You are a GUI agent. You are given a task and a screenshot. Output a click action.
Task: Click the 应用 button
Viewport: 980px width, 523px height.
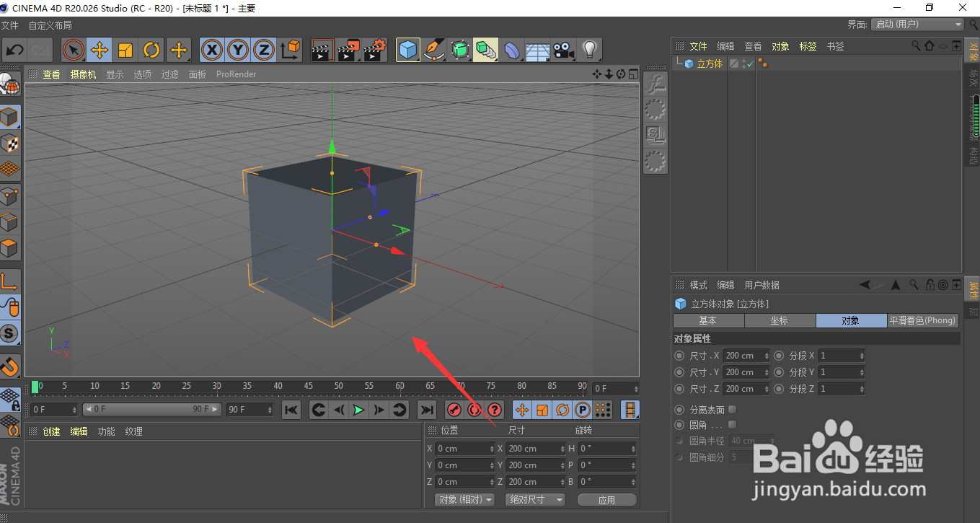[x=607, y=499]
